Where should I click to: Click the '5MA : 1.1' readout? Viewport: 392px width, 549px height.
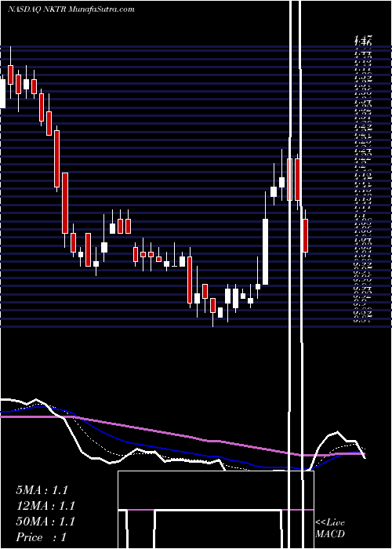click(42, 490)
